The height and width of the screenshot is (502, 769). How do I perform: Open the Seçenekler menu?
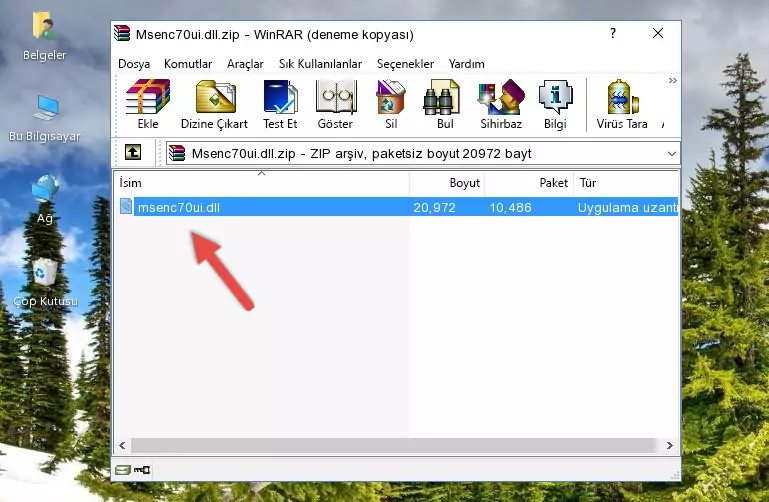(x=405, y=64)
